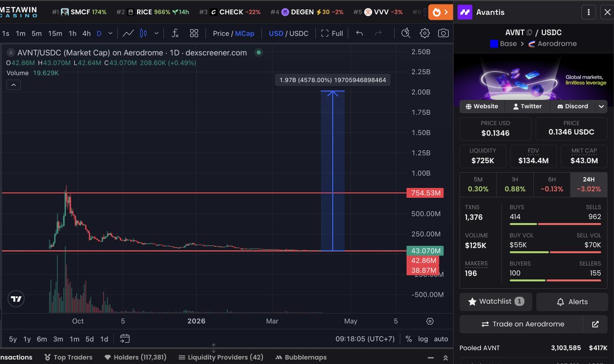Click the orange flame trending button
The height and width of the screenshot is (364, 614).
coord(441,12)
